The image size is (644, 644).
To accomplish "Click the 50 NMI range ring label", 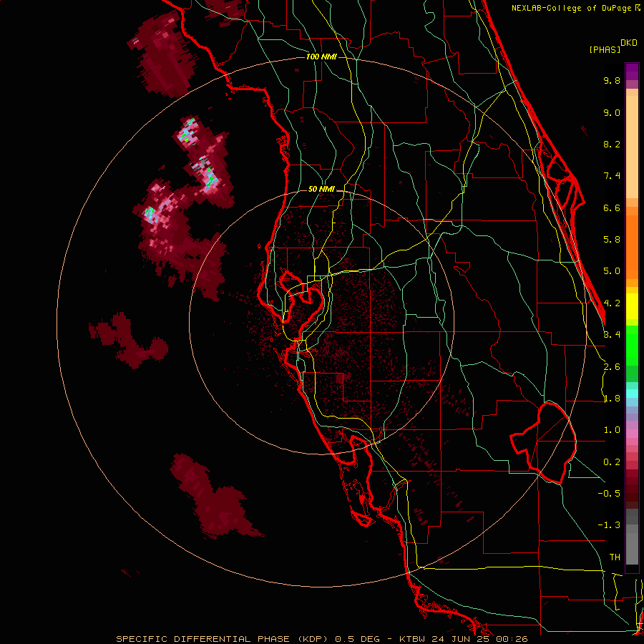I will point(321,190).
